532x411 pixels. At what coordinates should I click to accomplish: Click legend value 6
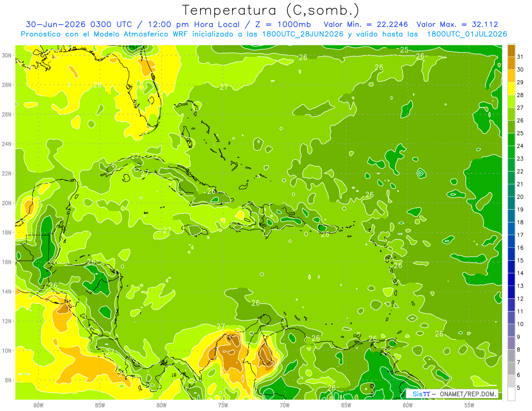(x=519, y=375)
